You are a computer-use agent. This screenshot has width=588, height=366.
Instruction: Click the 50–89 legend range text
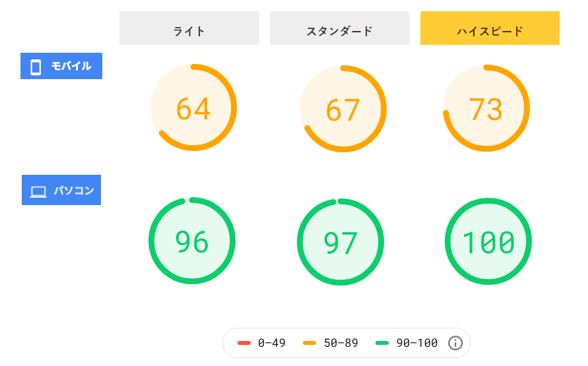pyautogui.click(x=341, y=343)
